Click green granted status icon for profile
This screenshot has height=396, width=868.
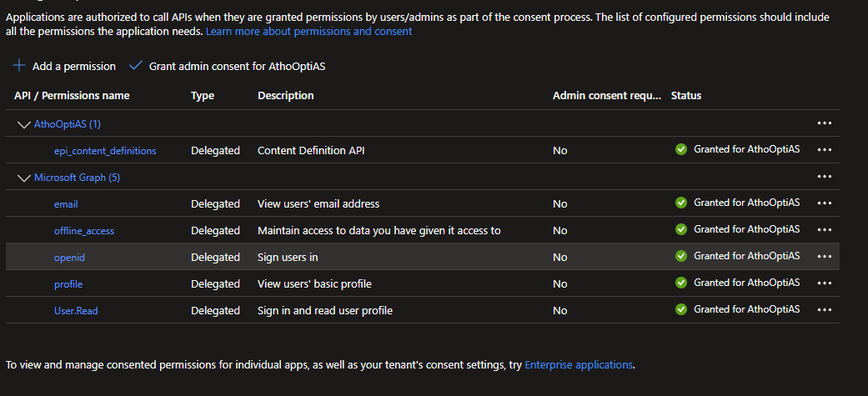pos(681,283)
